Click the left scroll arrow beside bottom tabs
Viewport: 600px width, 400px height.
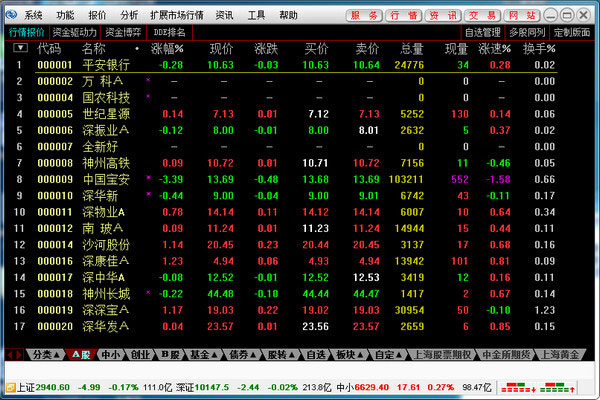[10, 355]
